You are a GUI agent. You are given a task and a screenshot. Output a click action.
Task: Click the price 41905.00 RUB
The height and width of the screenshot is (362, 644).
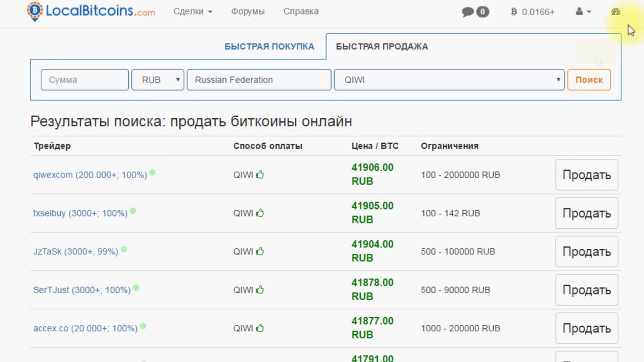(x=372, y=213)
